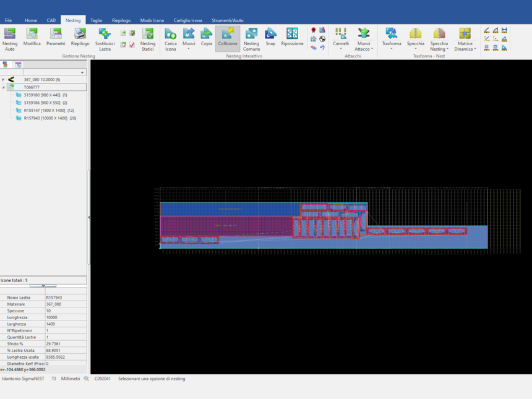Image resolution: width=532 pixels, height=399 pixels.
Task: Run Nesting Auto tool
Action: click(x=10, y=38)
